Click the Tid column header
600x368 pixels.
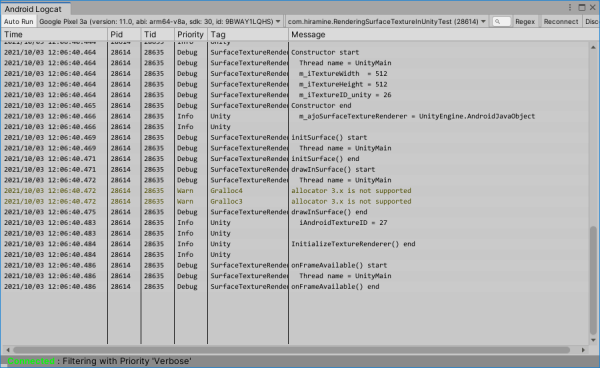(x=158, y=34)
